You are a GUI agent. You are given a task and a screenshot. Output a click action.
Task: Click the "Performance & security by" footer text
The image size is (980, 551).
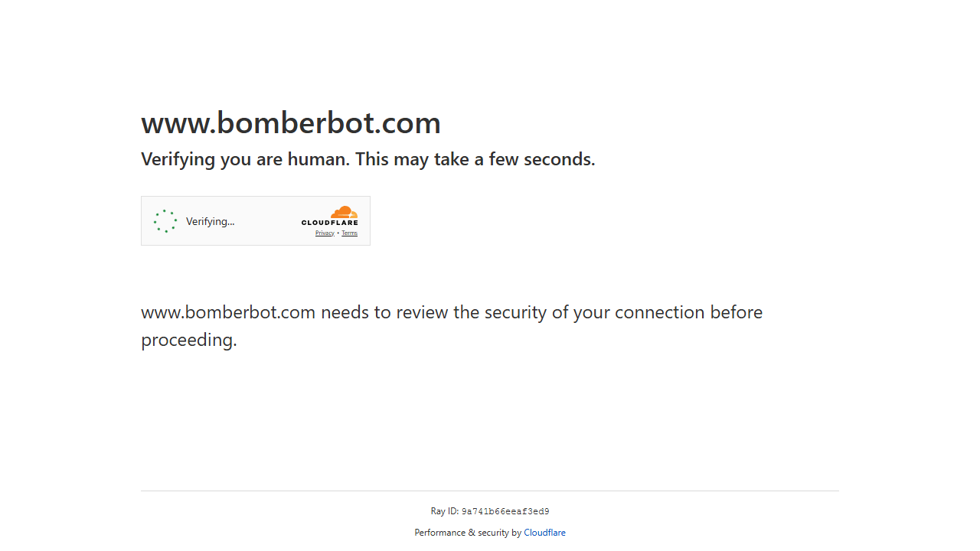(468, 533)
